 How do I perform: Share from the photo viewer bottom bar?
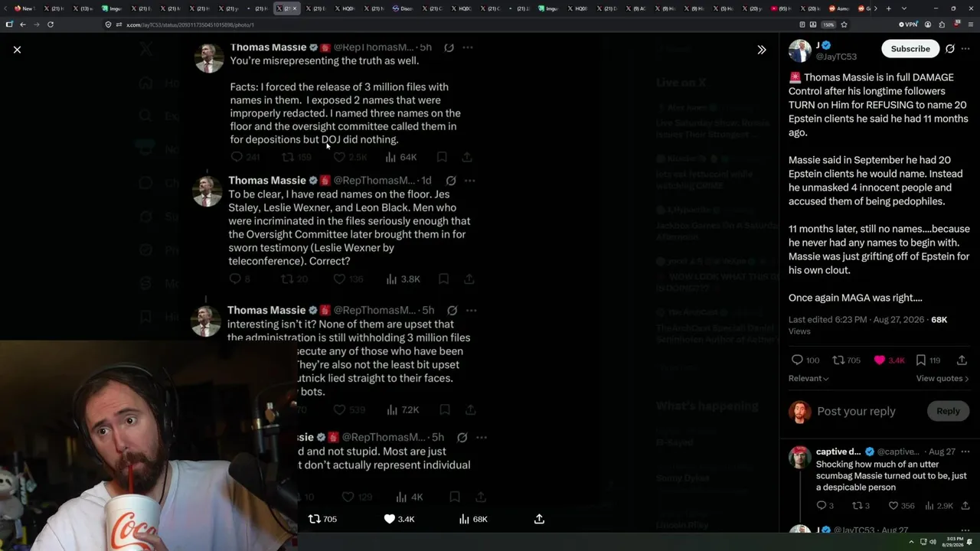point(539,519)
